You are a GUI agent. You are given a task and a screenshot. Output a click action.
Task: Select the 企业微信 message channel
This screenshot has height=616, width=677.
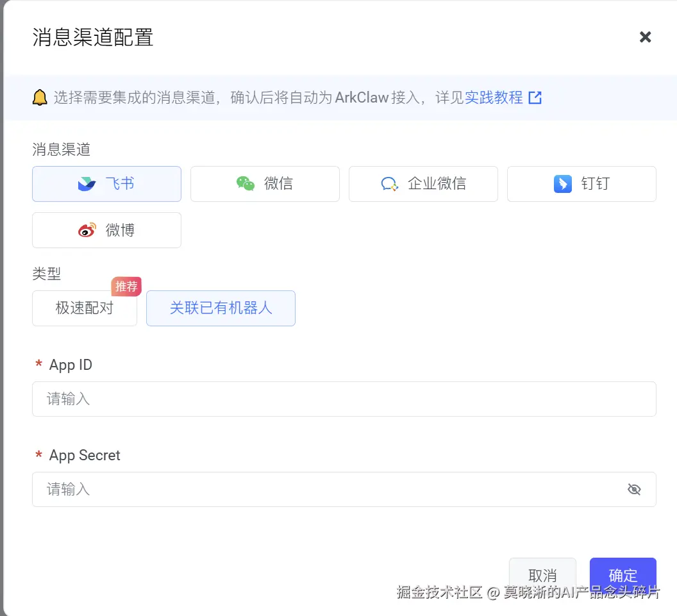(x=423, y=184)
